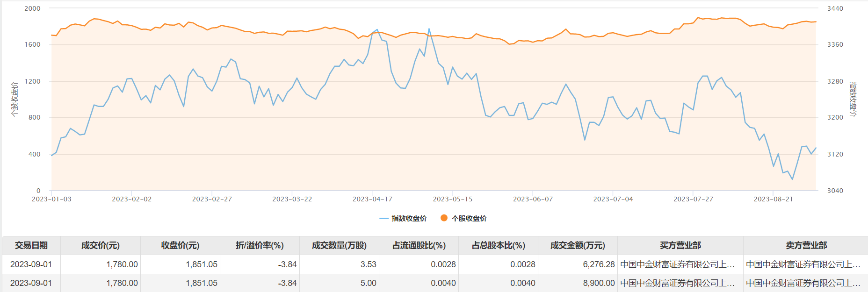Viewport: 868px width, 292px height.
Task: Click x-axis label 2023-03-22
Action: pos(292,199)
